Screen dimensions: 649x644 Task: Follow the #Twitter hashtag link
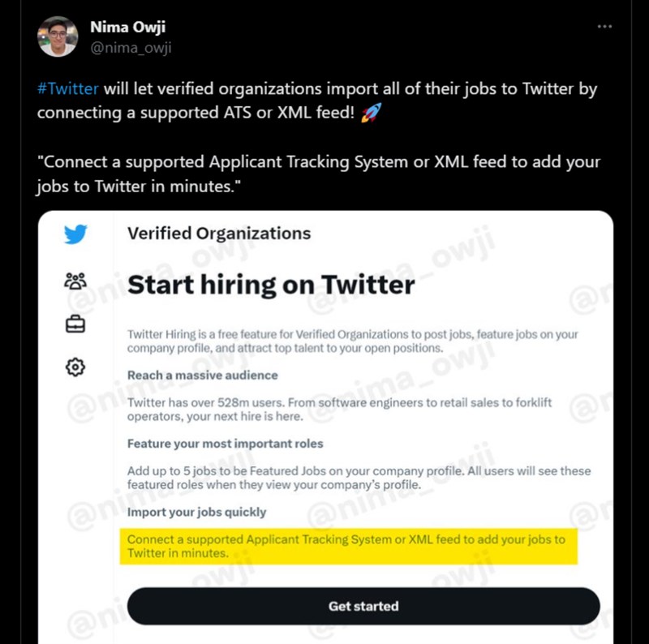[67, 89]
